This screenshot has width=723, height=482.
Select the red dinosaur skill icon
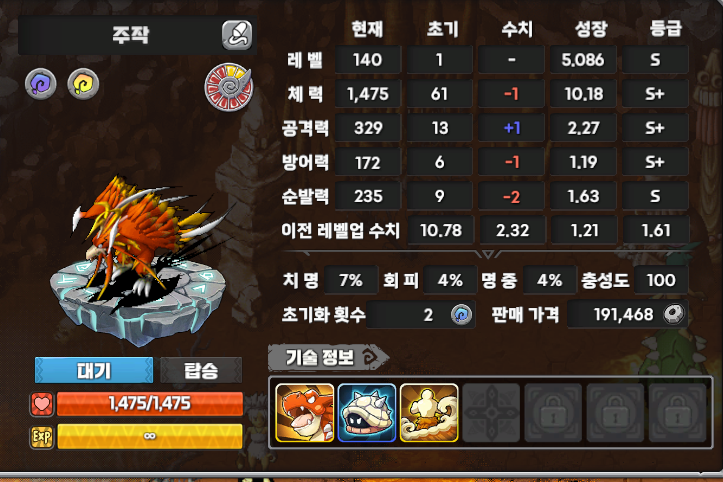pos(305,413)
